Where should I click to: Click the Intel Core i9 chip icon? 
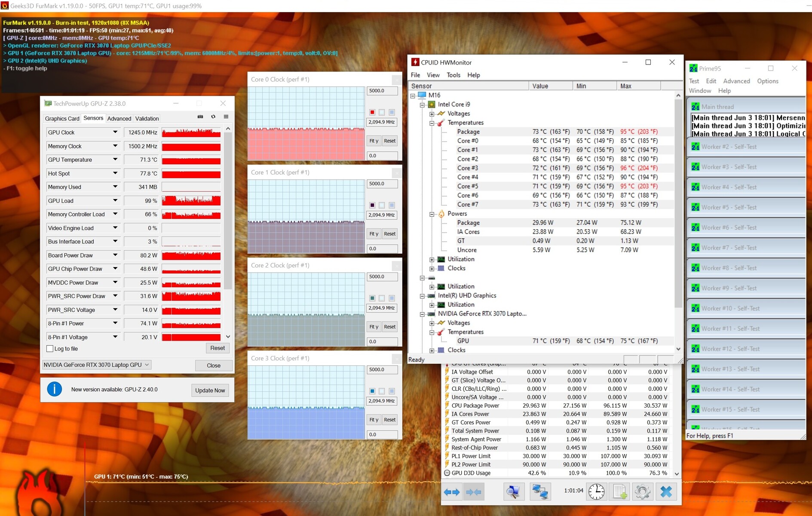[432, 104]
